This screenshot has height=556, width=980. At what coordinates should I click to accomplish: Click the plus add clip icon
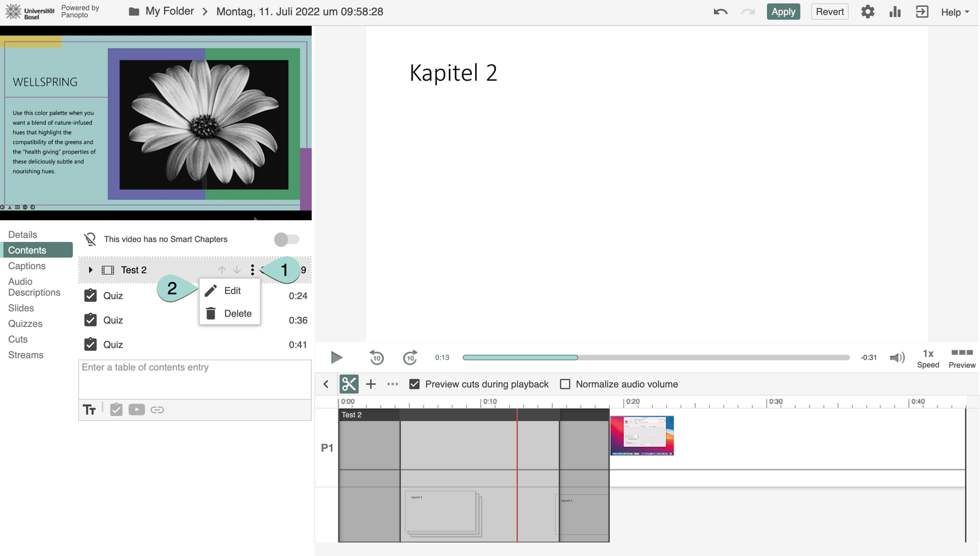[x=371, y=384]
